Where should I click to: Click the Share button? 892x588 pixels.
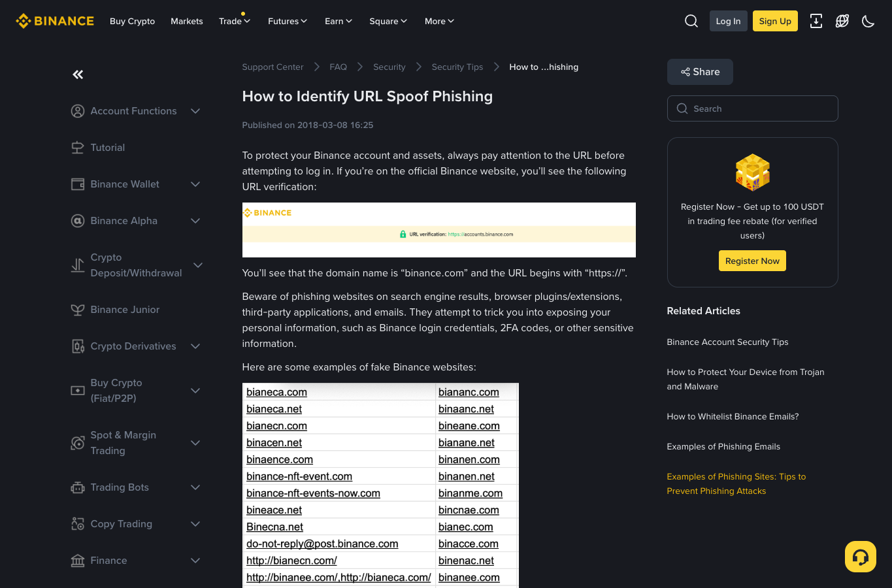[x=700, y=72]
